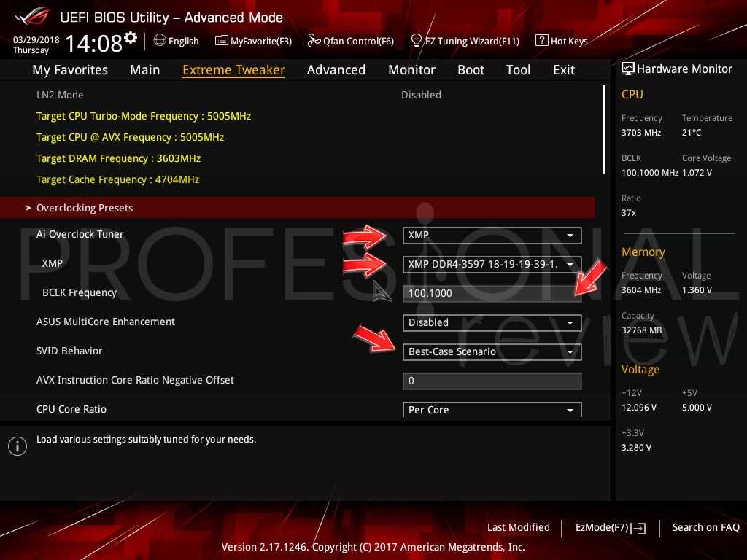Click Target CPU @ AVX Frequency : 5005MHz
The height and width of the screenshot is (560, 747).
[130, 138]
